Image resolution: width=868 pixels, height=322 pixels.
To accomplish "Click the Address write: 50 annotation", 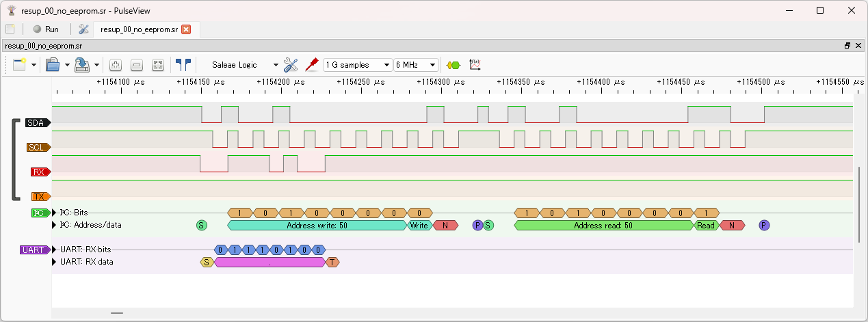I will click(317, 225).
